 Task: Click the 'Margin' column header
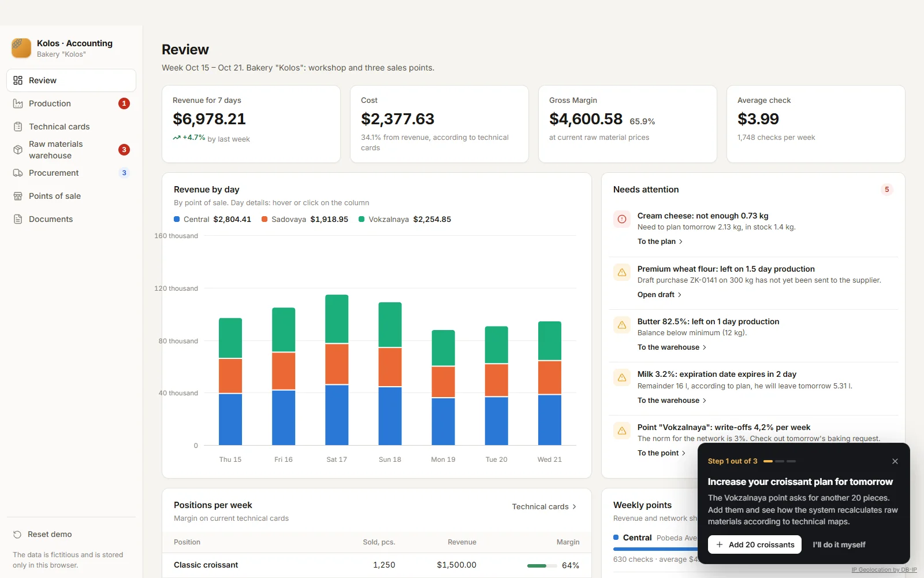[x=568, y=542]
